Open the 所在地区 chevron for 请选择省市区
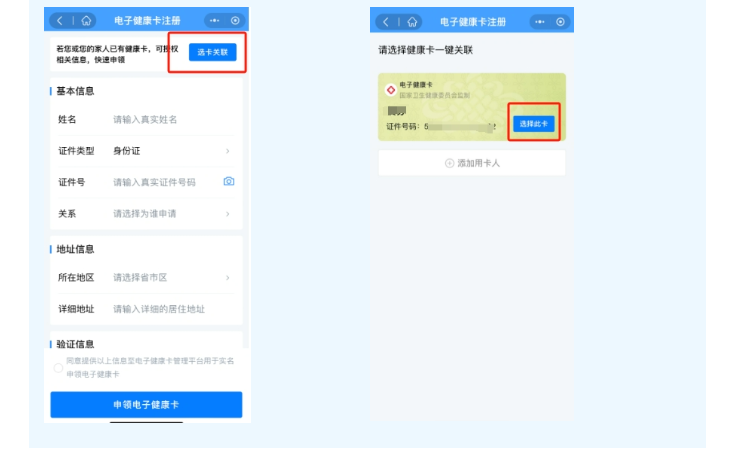The height and width of the screenshot is (462, 742). pyautogui.click(x=228, y=277)
